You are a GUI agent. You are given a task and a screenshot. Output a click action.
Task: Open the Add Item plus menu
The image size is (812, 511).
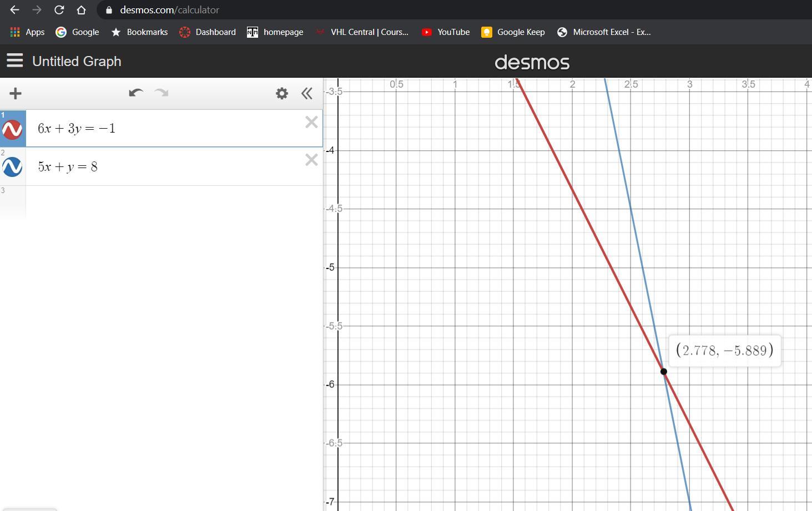(x=16, y=93)
